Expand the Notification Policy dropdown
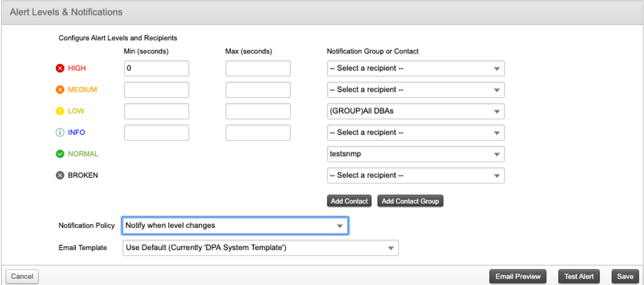Viewport: 644px width, 285px height. [x=234, y=226]
